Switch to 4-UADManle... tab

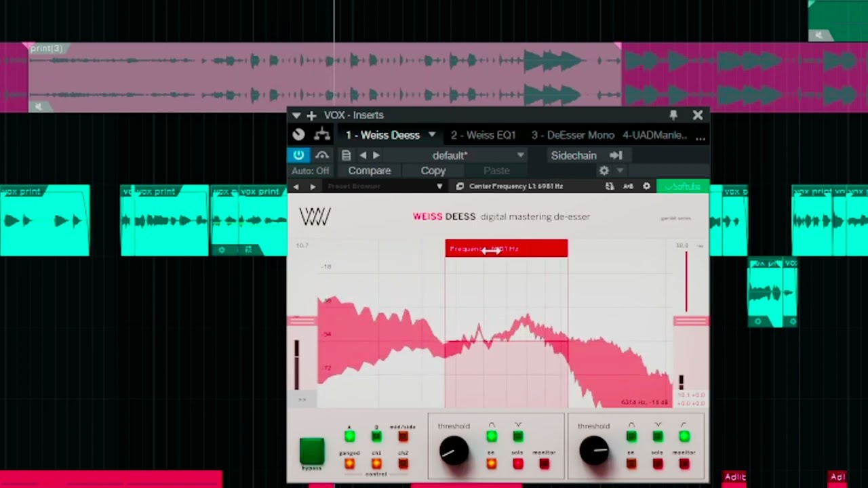pos(654,135)
